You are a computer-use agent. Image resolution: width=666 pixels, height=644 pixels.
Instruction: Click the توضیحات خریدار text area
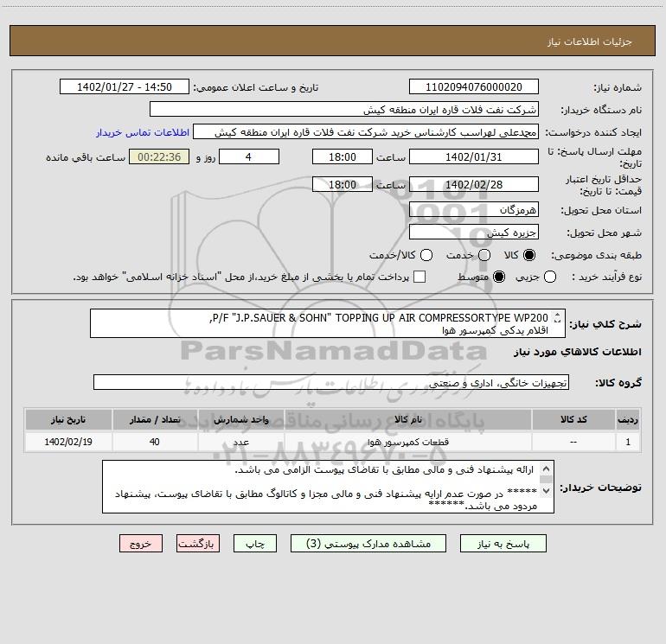tap(328, 487)
